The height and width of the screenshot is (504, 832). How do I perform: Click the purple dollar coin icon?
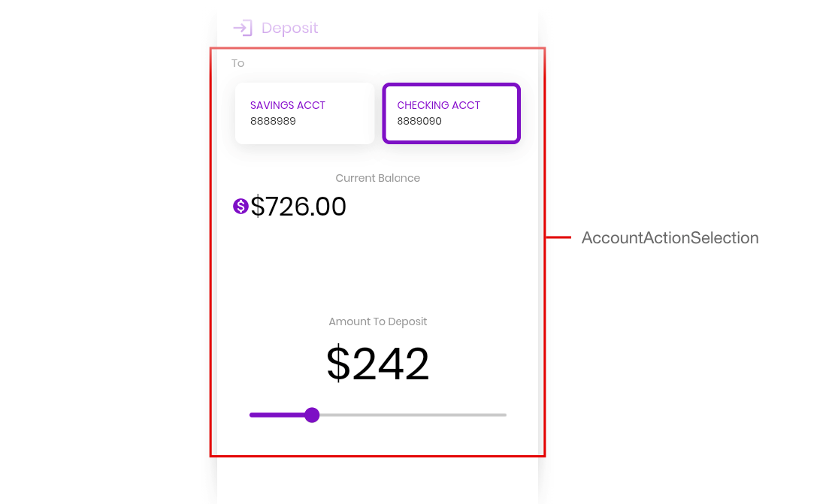point(241,206)
